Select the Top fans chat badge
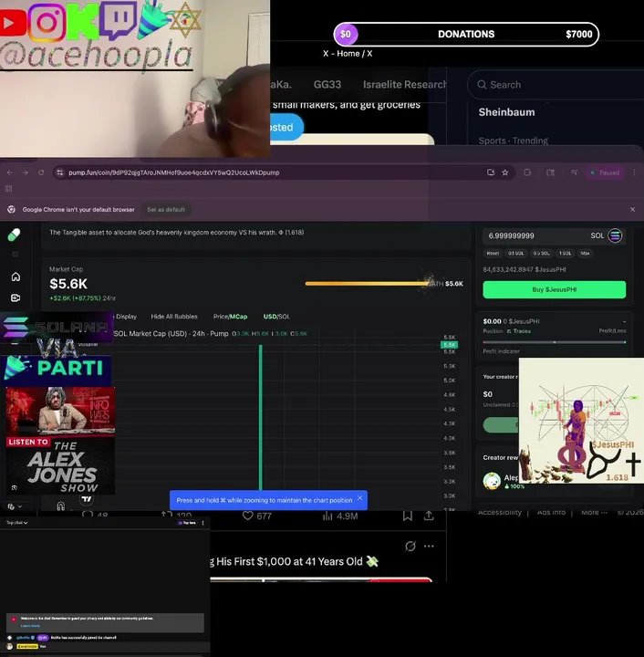Image resolution: width=644 pixels, height=657 pixels. point(187,523)
